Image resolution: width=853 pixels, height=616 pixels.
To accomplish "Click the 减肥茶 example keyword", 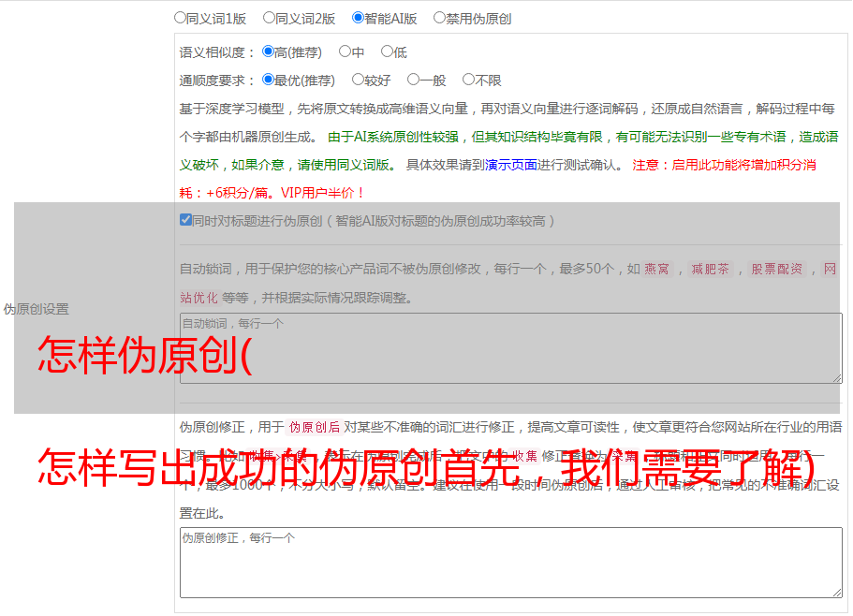I will pyautogui.click(x=710, y=269).
